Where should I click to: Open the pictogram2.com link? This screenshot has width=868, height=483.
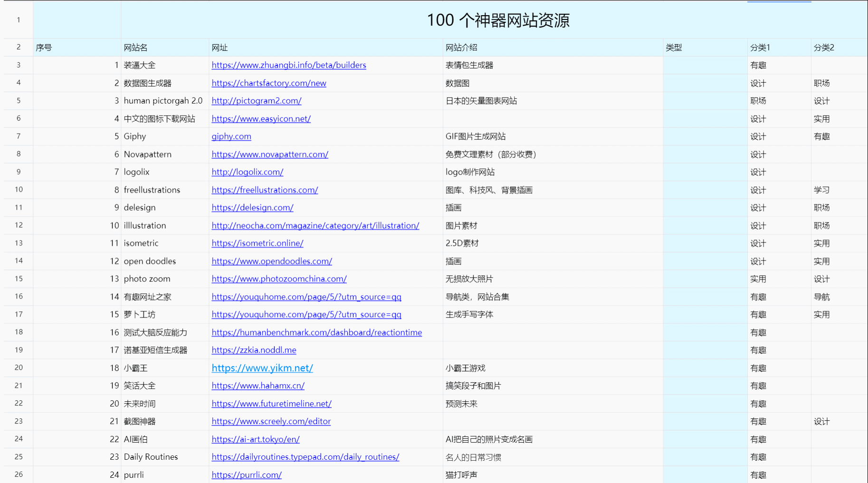(256, 101)
